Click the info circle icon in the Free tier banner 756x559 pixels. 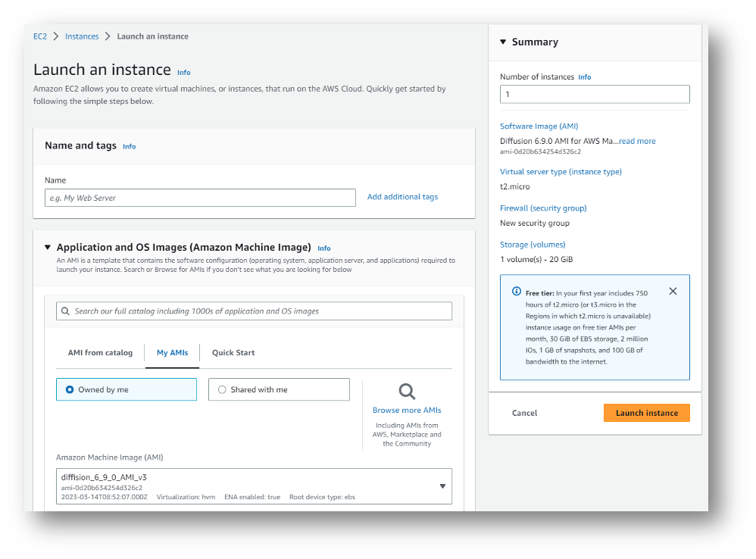pos(515,291)
